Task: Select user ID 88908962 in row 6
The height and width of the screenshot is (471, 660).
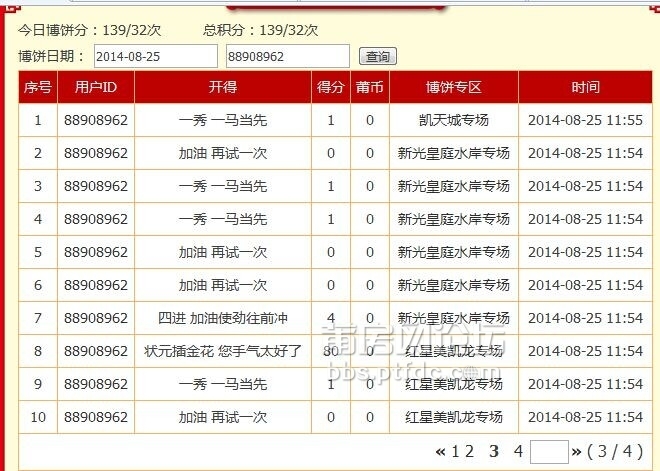Action: [96, 285]
